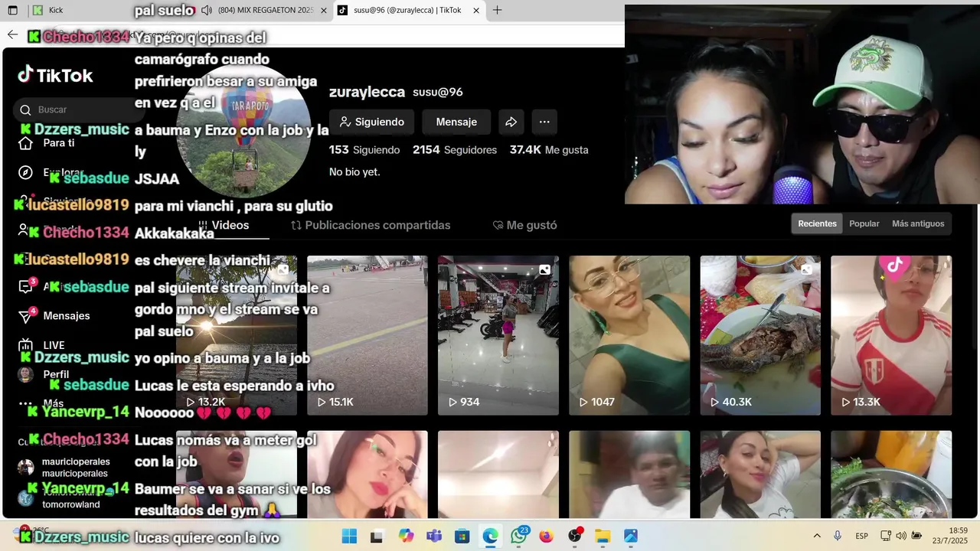Click the zuraylecca profile picture

243,130
